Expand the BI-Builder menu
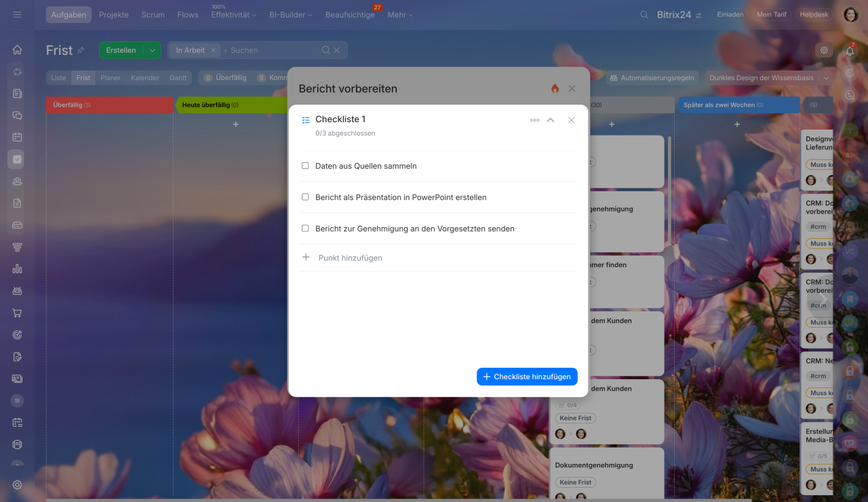Screen dimensions: 868x502 [291, 14]
